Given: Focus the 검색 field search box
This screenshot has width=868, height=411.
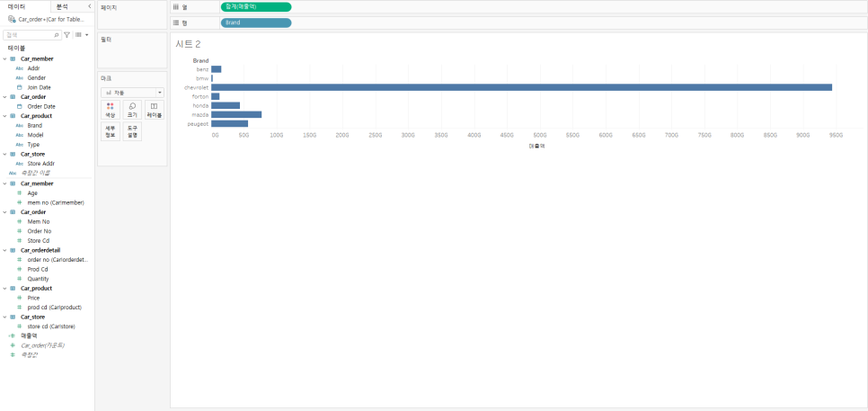Looking at the screenshot, I should (32, 35).
